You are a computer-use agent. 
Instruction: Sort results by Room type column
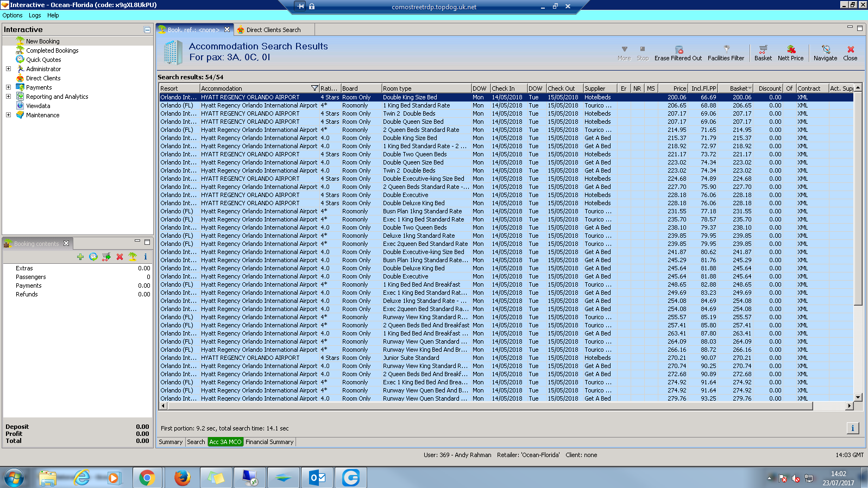(426, 88)
